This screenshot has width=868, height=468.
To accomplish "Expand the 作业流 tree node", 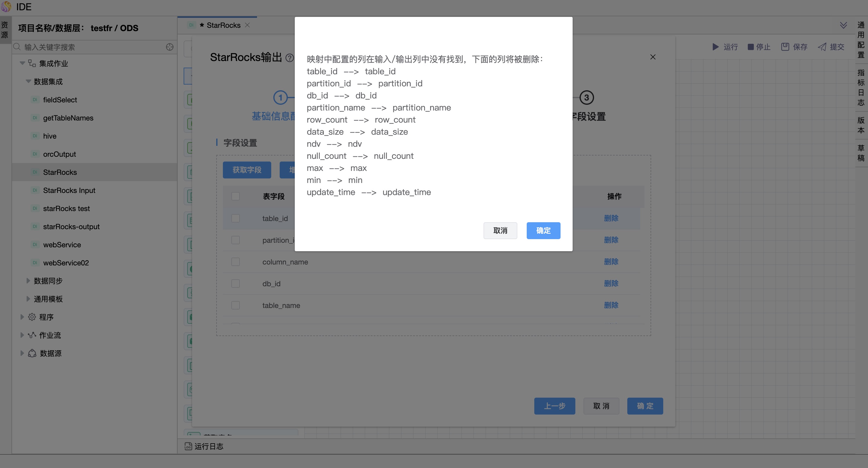I will [x=22, y=335].
